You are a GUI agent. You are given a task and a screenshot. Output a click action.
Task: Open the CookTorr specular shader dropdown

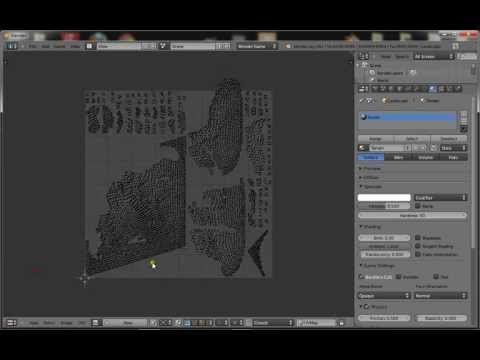(x=440, y=198)
